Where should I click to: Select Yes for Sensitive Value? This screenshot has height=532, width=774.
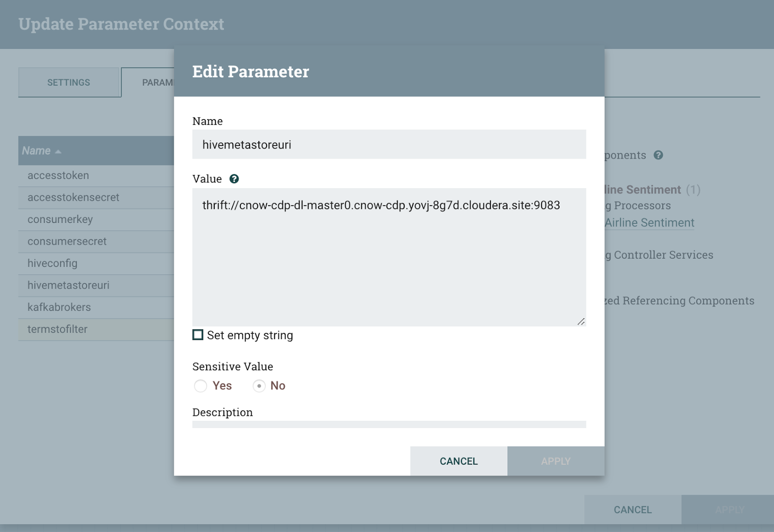pos(200,386)
